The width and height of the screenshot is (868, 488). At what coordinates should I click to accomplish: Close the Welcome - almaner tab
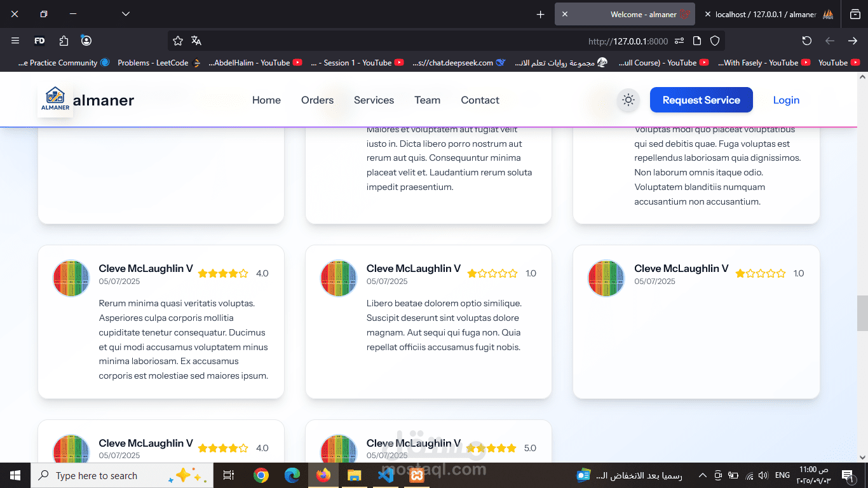[x=565, y=14]
